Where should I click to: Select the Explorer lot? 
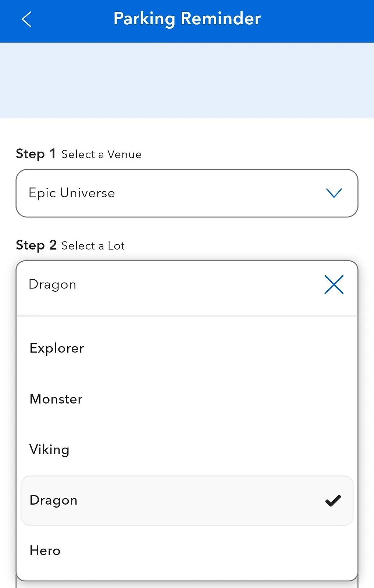click(187, 348)
